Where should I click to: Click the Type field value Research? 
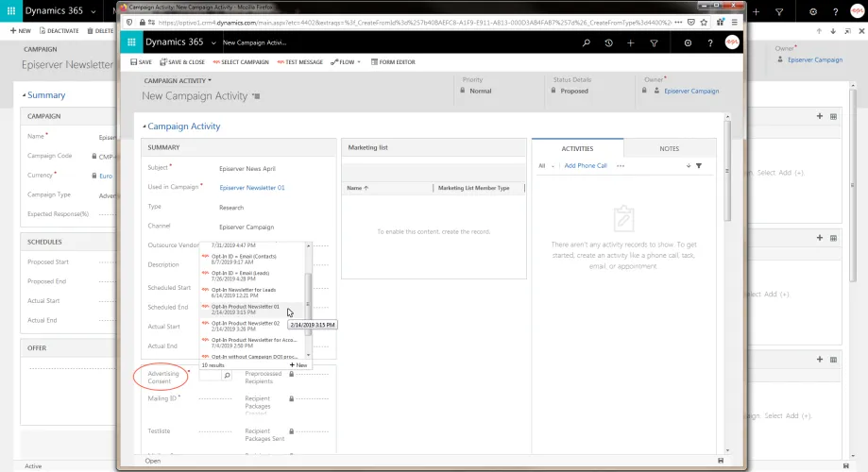coord(231,208)
